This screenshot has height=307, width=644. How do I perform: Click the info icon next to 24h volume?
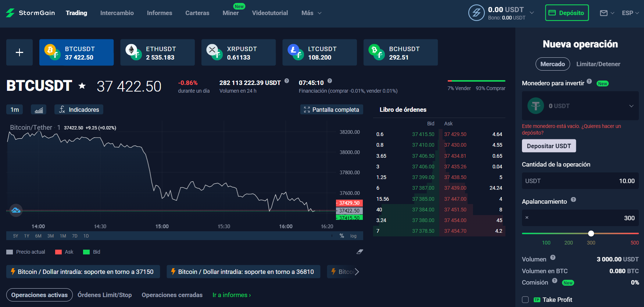coord(287,81)
